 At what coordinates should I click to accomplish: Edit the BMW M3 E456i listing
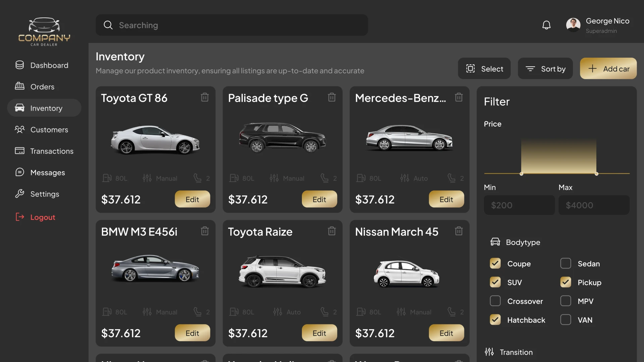[x=192, y=333]
